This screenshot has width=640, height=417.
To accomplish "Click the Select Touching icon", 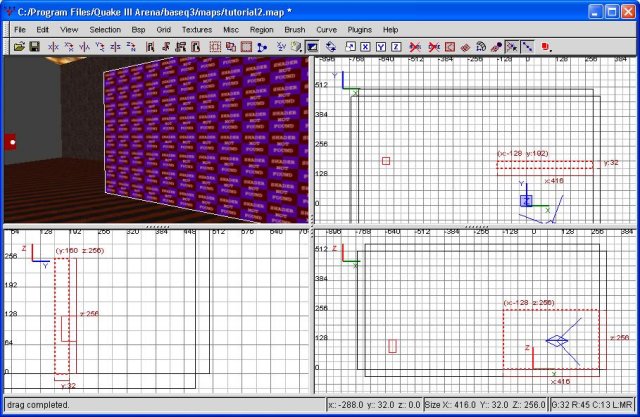I will 165,47.
